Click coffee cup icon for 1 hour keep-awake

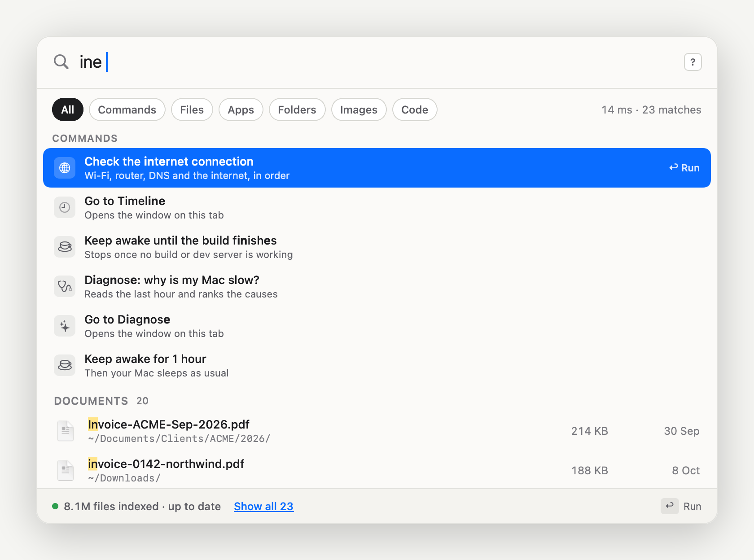point(65,365)
